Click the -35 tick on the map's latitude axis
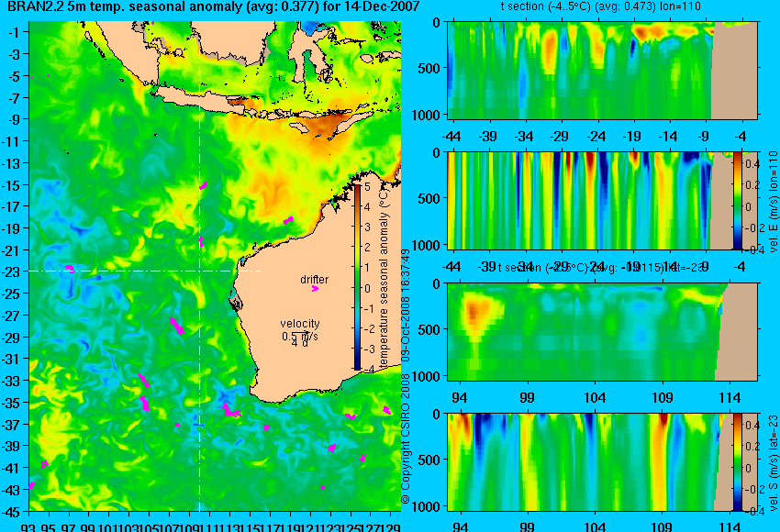The height and width of the screenshot is (532, 780). pyautogui.click(x=11, y=403)
